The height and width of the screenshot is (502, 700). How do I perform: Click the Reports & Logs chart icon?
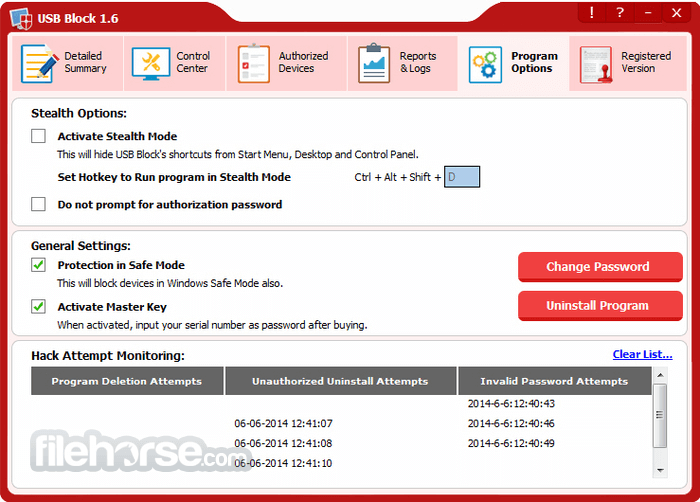tap(374, 63)
